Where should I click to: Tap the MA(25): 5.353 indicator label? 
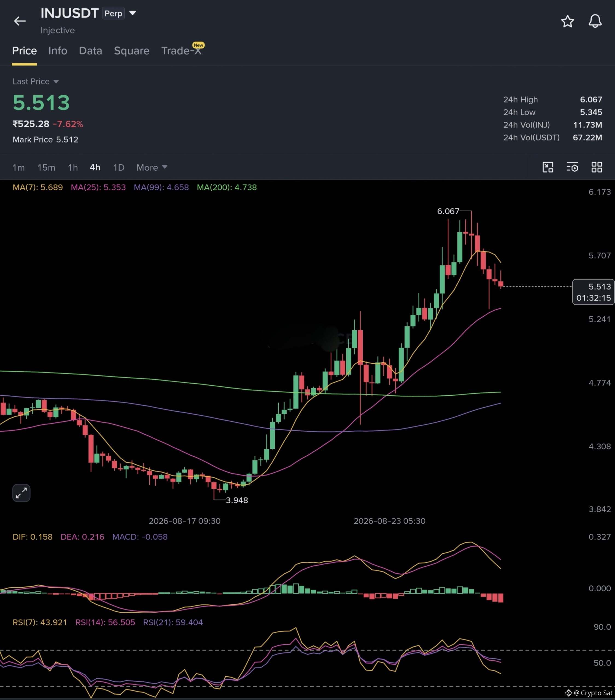click(98, 187)
